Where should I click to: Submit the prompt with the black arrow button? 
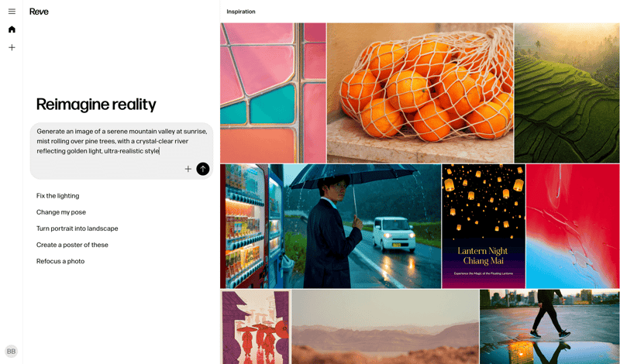pos(203,169)
